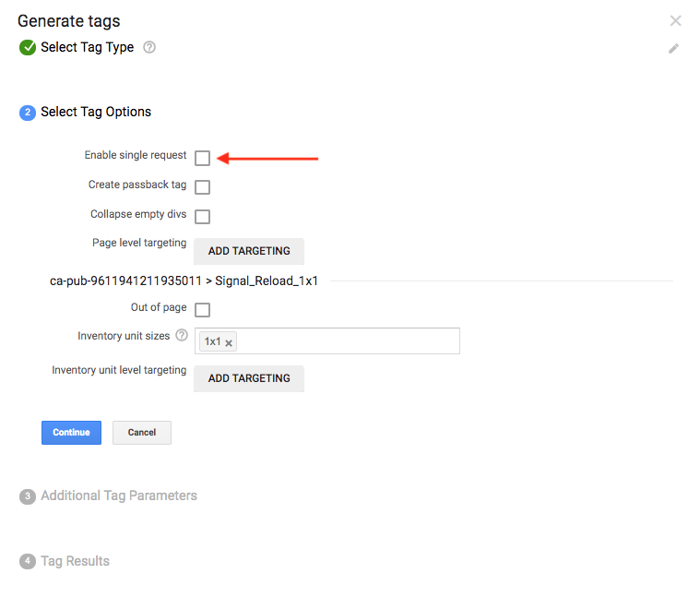Expand the Tag Results section
The height and width of the screenshot is (609, 700).
click(x=75, y=561)
